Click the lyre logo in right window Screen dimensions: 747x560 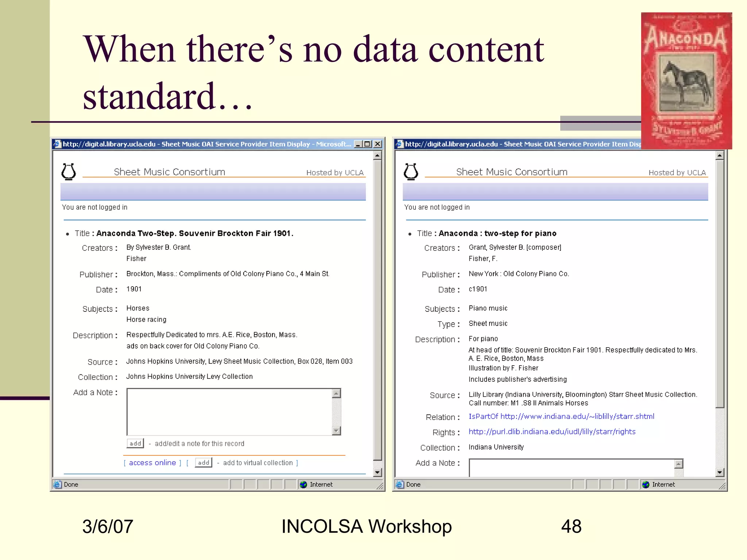coord(411,171)
